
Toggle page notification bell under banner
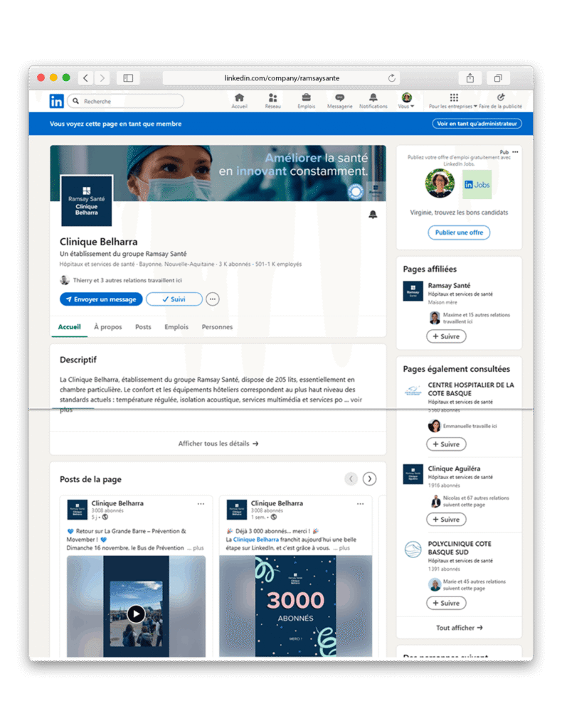373,215
